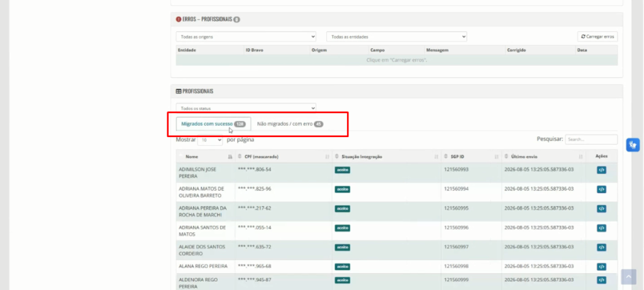Click the name ADIMILSON JOSE PEREIRA

pos(197,172)
